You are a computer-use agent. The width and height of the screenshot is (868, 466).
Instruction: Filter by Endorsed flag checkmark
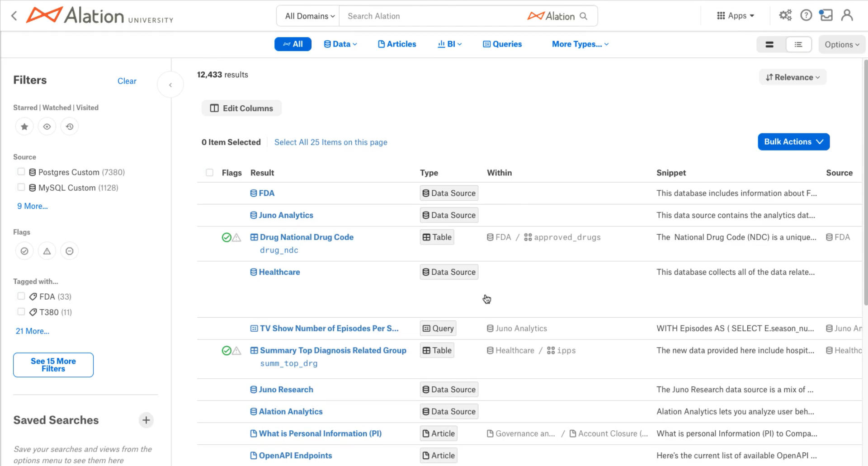tap(24, 251)
